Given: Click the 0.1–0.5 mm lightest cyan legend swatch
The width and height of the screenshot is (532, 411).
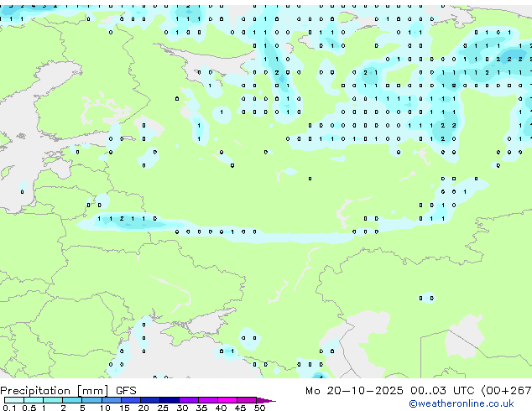Looking at the screenshot, I should [x=14, y=400].
